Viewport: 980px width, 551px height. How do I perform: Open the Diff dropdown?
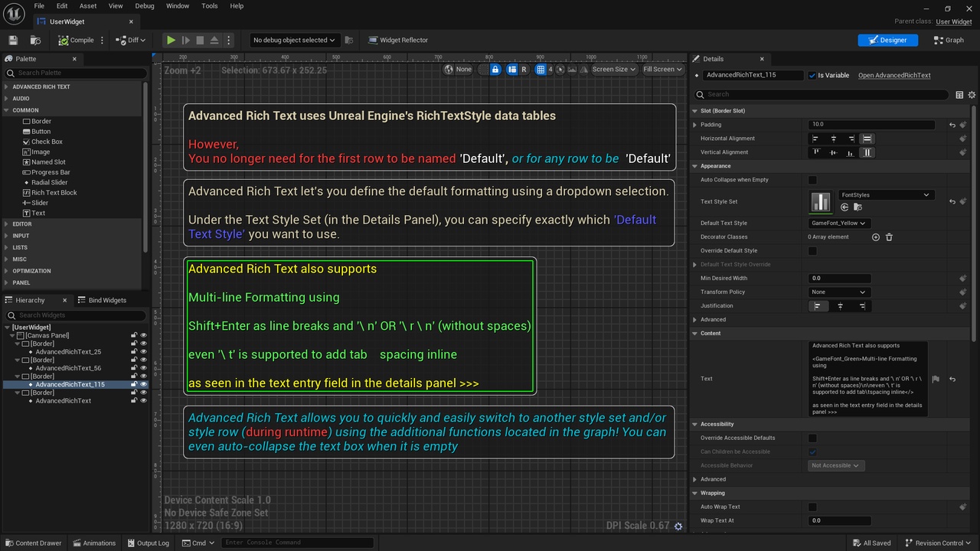[x=132, y=40]
